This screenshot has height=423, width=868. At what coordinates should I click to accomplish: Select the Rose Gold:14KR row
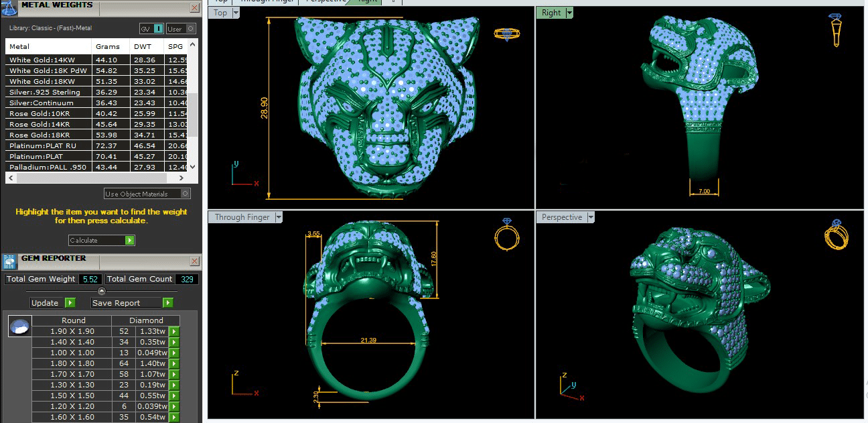(x=96, y=124)
